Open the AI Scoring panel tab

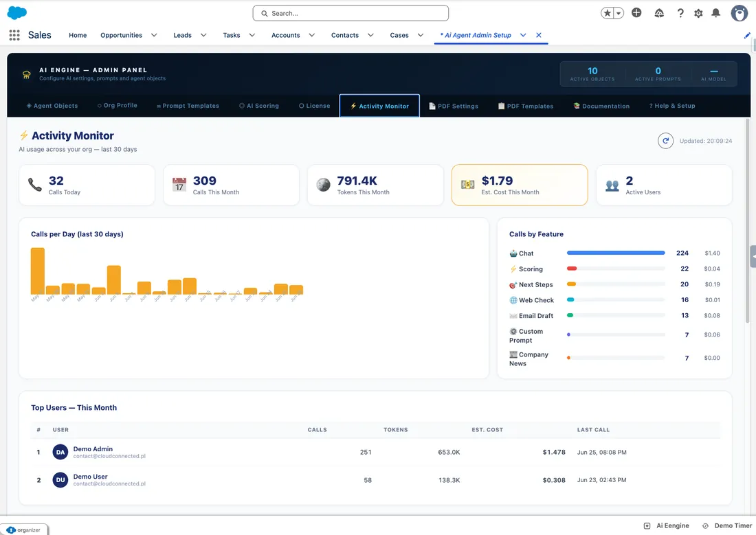tap(259, 106)
